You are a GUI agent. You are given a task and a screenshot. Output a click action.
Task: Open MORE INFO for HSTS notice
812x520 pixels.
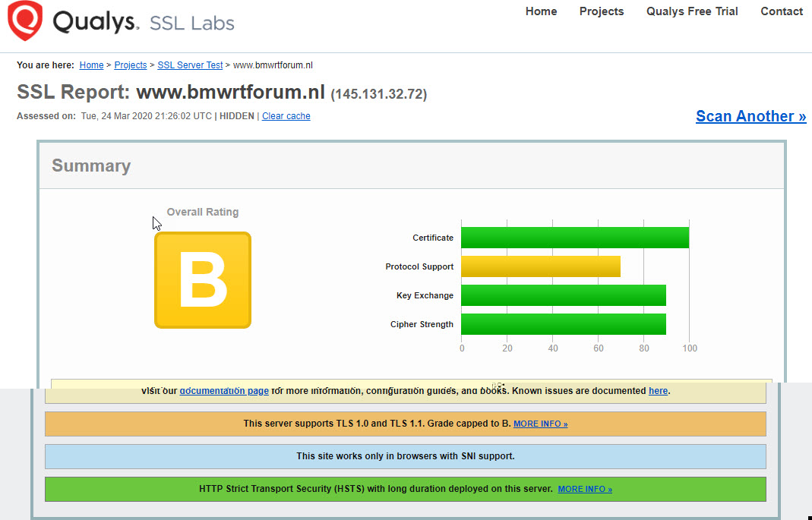tap(584, 489)
